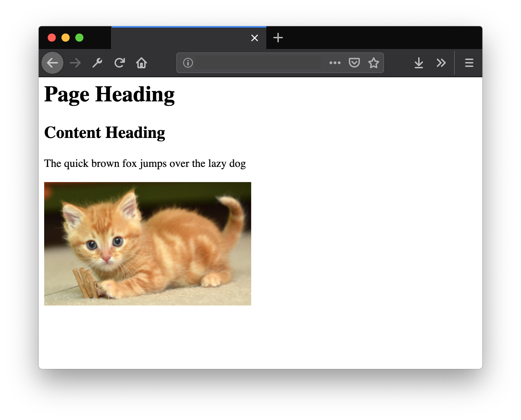Click the kitten photo
This screenshot has width=521, height=420.
pyautogui.click(x=147, y=243)
